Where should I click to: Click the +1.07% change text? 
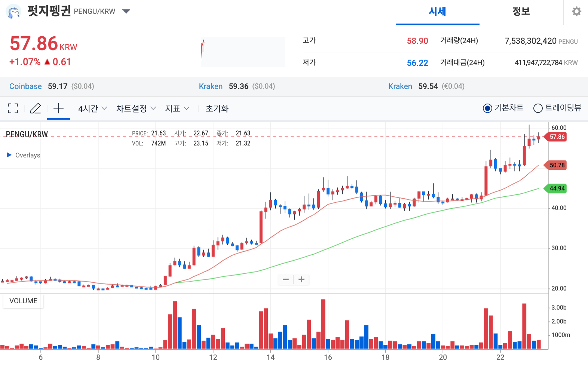click(25, 62)
